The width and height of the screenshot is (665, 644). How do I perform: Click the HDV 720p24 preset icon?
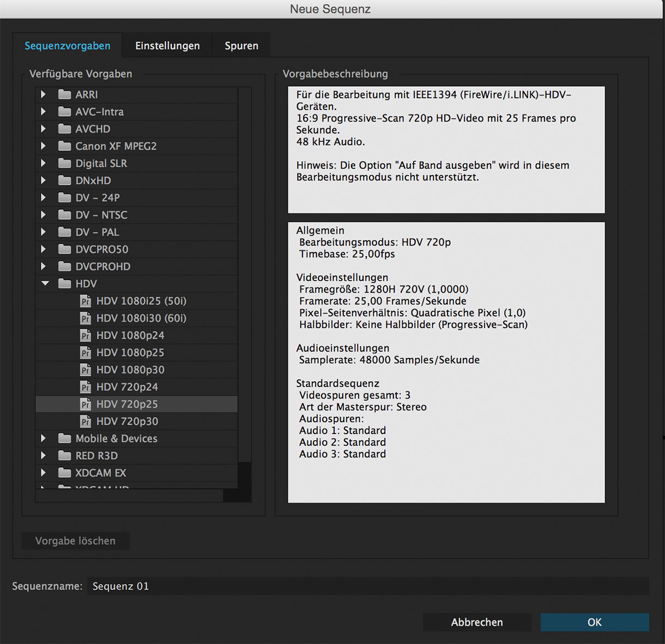pos(86,387)
